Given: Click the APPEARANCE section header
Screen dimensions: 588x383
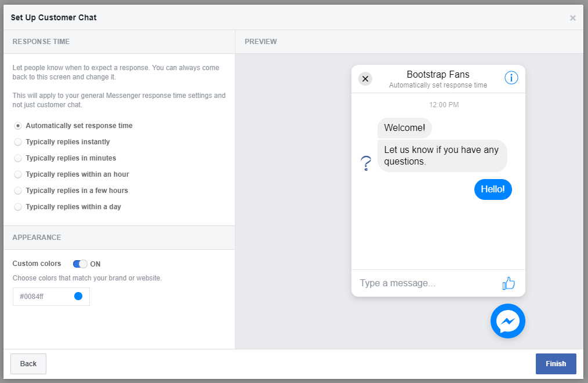Looking at the screenshot, I should point(37,238).
